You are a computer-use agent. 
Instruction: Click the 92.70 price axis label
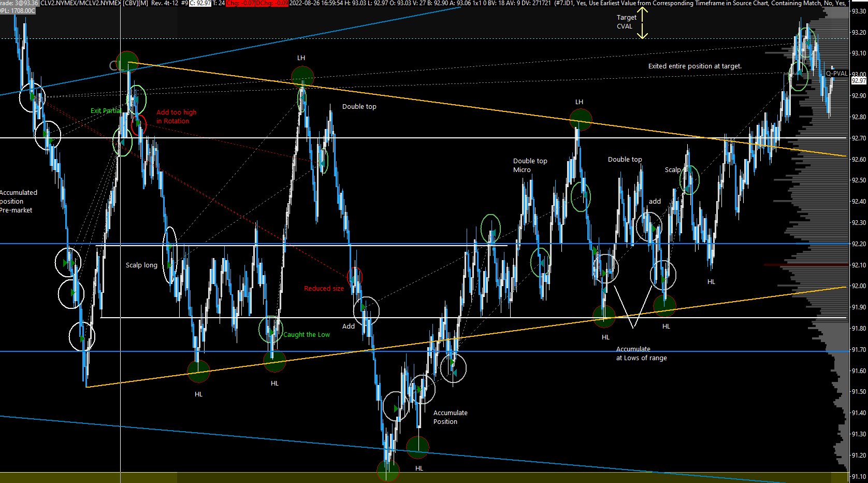tap(859, 138)
